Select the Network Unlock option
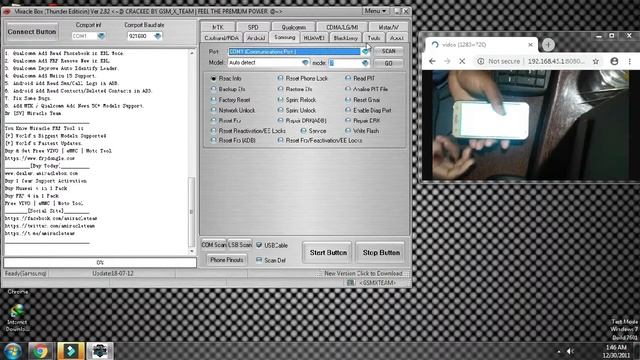This screenshot has height=360, width=640. [233, 110]
